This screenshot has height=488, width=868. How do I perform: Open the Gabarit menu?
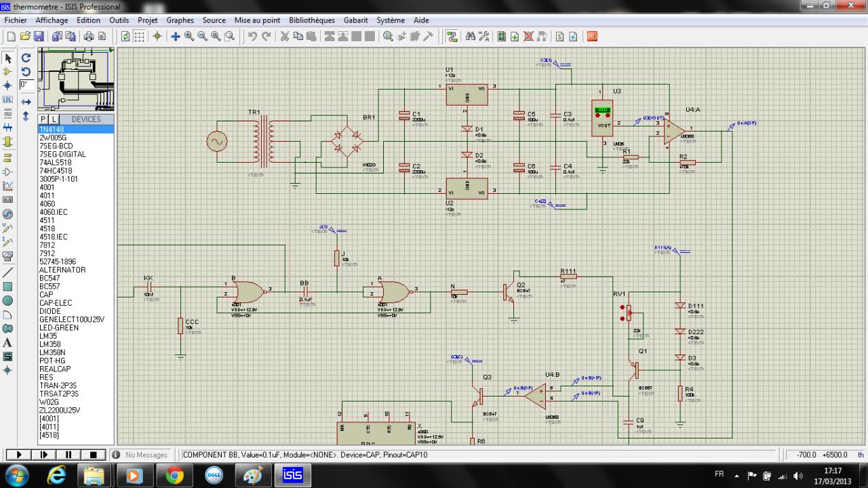[x=356, y=20]
